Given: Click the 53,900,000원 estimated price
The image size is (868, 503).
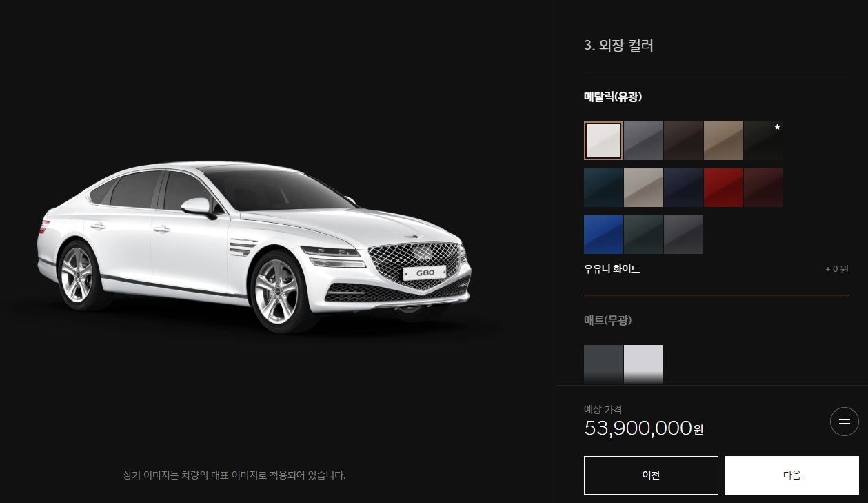Looking at the screenshot, I should pyautogui.click(x=644, y=428).
